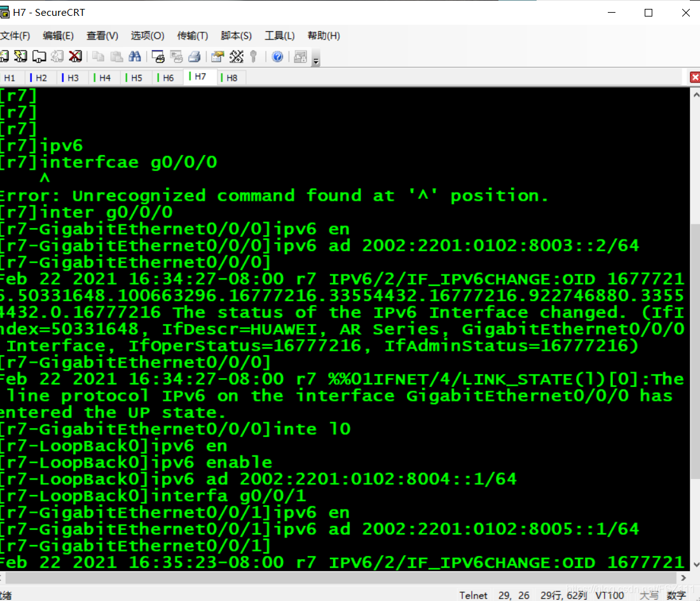The width and height of the screenshot is (700, 601).
Task: Click the VT100 status bar entry
Action: [x=609, y=595]
